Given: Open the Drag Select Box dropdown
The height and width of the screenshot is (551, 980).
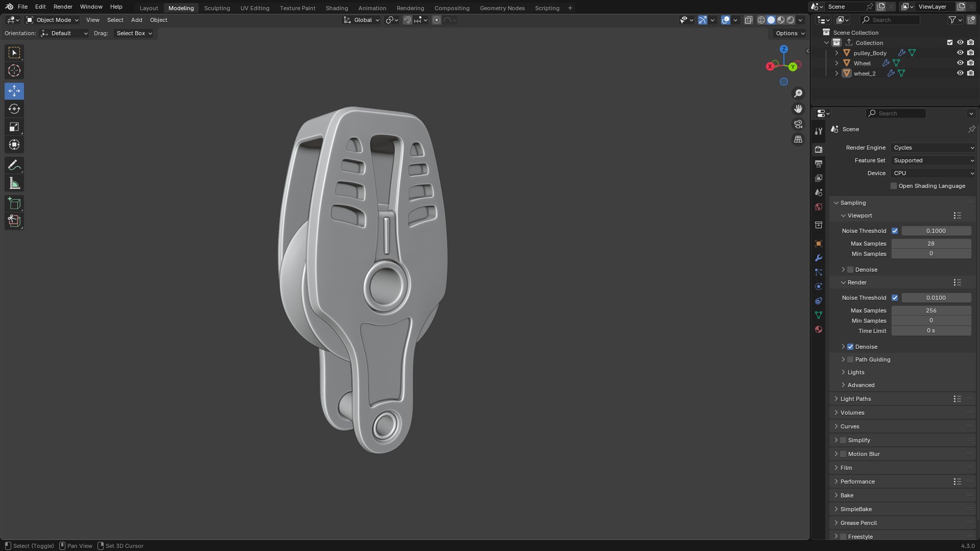Looking at the screenshot, I should click(x=134, y=33).
